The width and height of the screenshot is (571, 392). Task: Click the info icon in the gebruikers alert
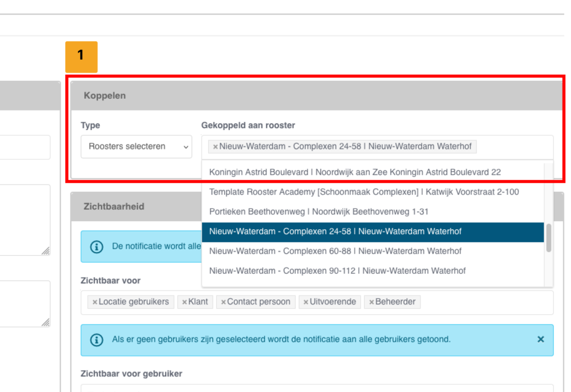tap(96, 340)
